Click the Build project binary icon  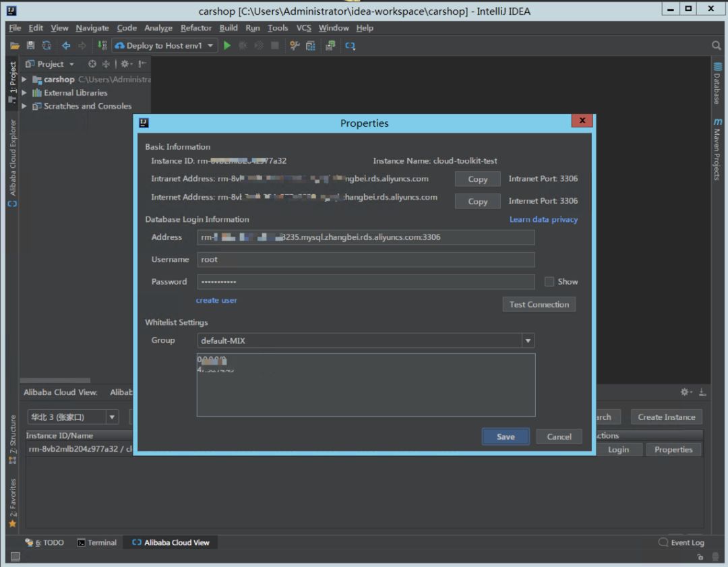pos(102,46)
